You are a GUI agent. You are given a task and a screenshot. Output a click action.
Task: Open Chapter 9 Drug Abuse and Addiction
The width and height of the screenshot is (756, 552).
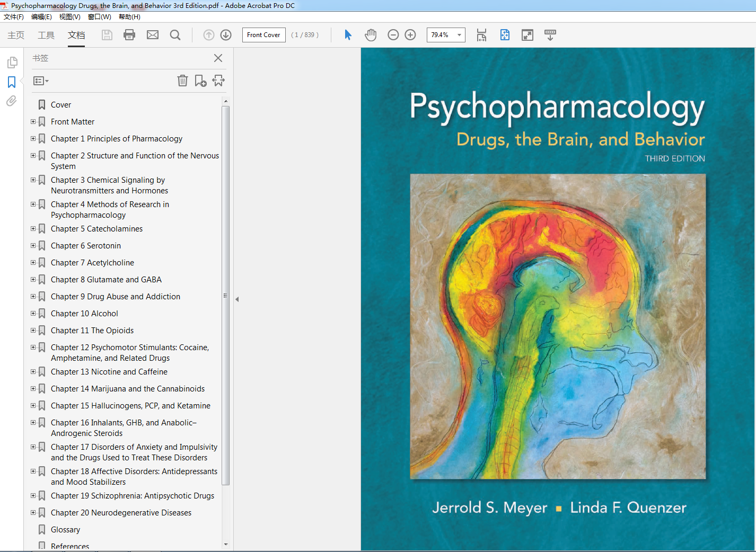coord(116,297)
